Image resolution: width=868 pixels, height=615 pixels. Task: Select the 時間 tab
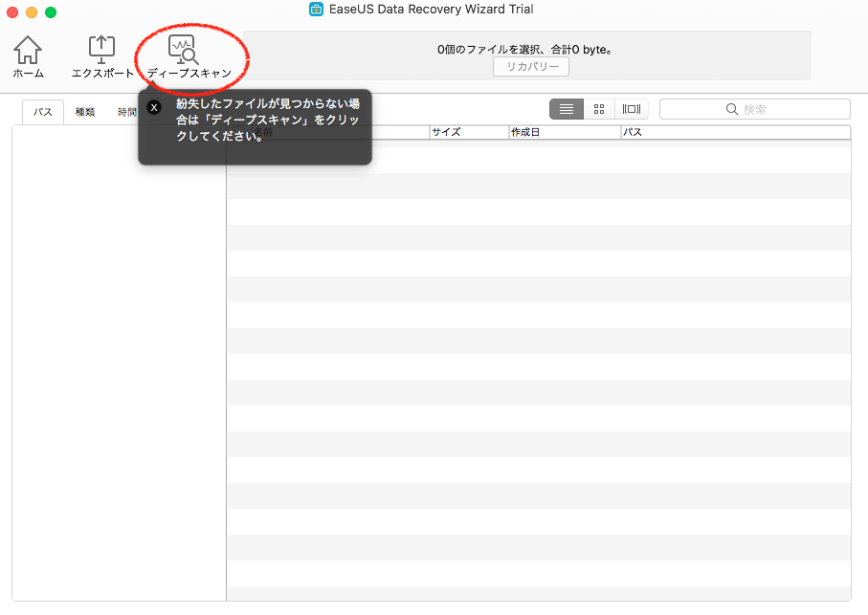point(126,112)
